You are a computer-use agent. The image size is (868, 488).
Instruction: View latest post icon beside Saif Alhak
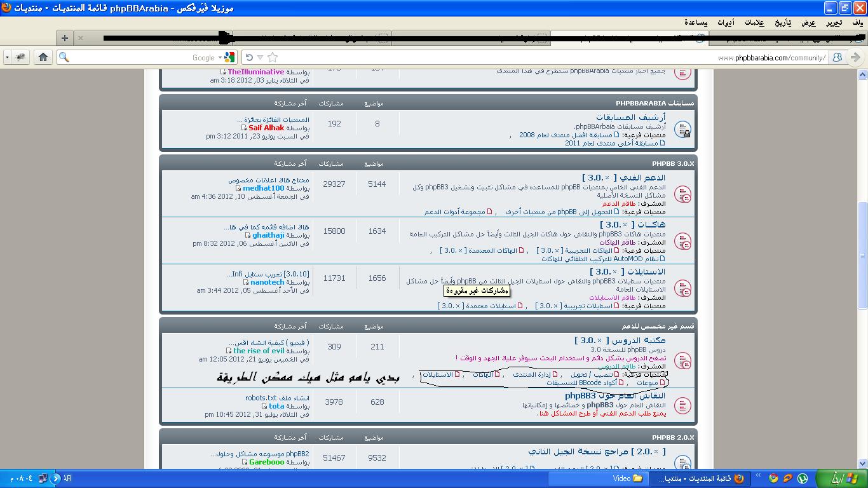pyautogui.click(x=245, y=128)
